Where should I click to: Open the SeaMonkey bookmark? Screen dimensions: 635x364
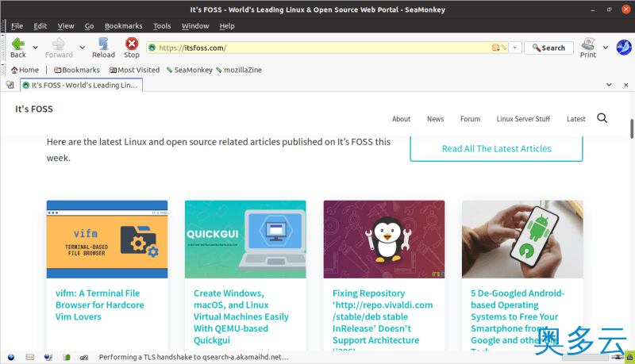[x=190, y=70]
